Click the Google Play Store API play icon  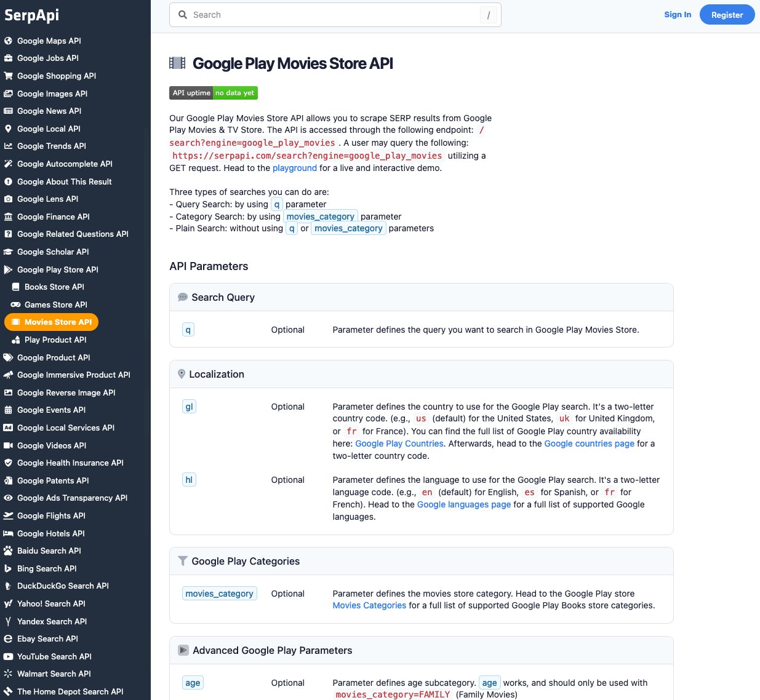tap(8, 270)
